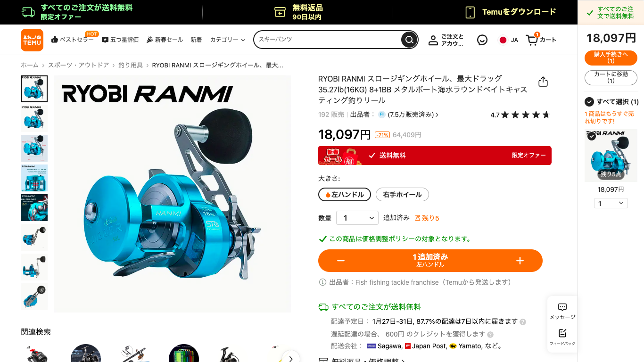The height and width of the screenshot is (362, 644).
Task: Click the search magnifier icon
Action: point(409,40)
